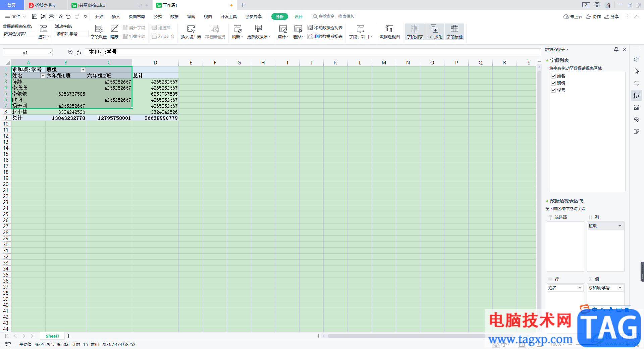Click the zoom magnifier beside the formula bar
The width and height of the screenshot is (644, 349).
[x=70, y=52]
